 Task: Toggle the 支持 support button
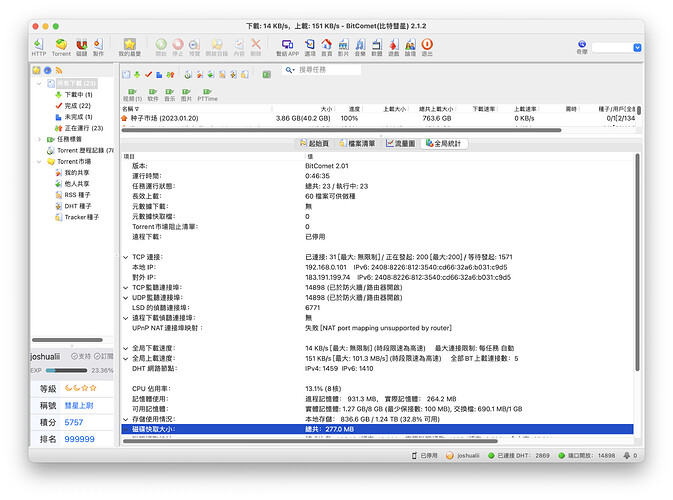tap(81, 356)
